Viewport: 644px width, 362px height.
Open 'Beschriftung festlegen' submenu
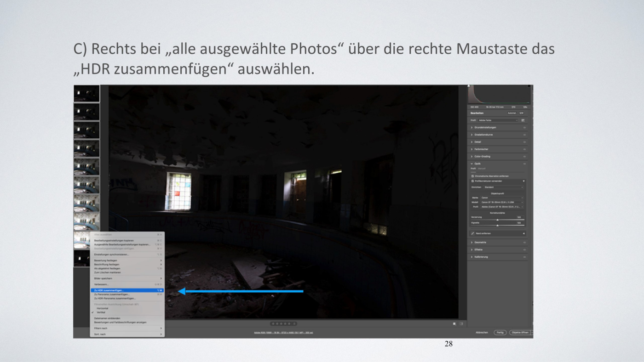tap(127, 265)
